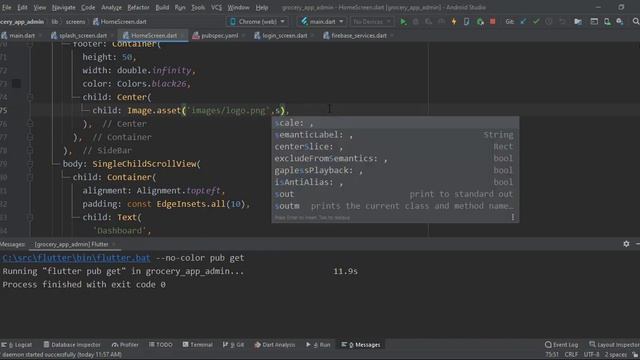The height and width of the screenshot is (360, 640).
Task: Collapse the child: Center( code block fold marker
Action: coord(30,97)
